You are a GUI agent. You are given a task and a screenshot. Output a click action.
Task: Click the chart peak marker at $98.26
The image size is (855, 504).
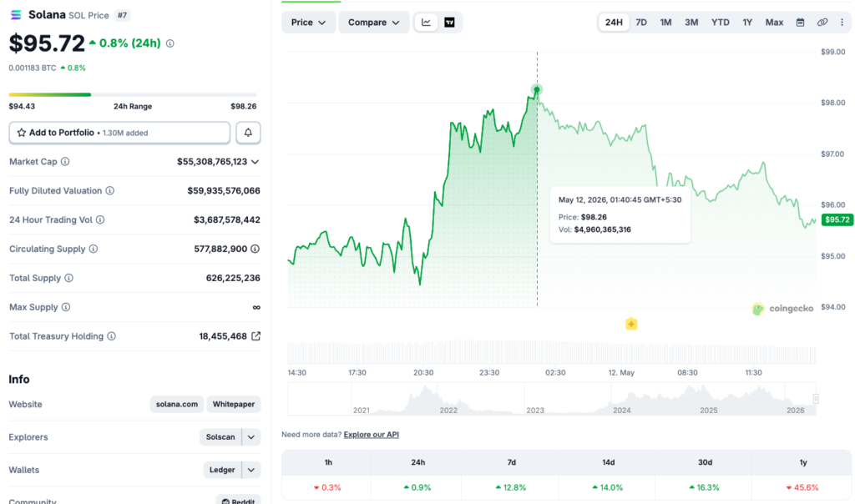537,89
